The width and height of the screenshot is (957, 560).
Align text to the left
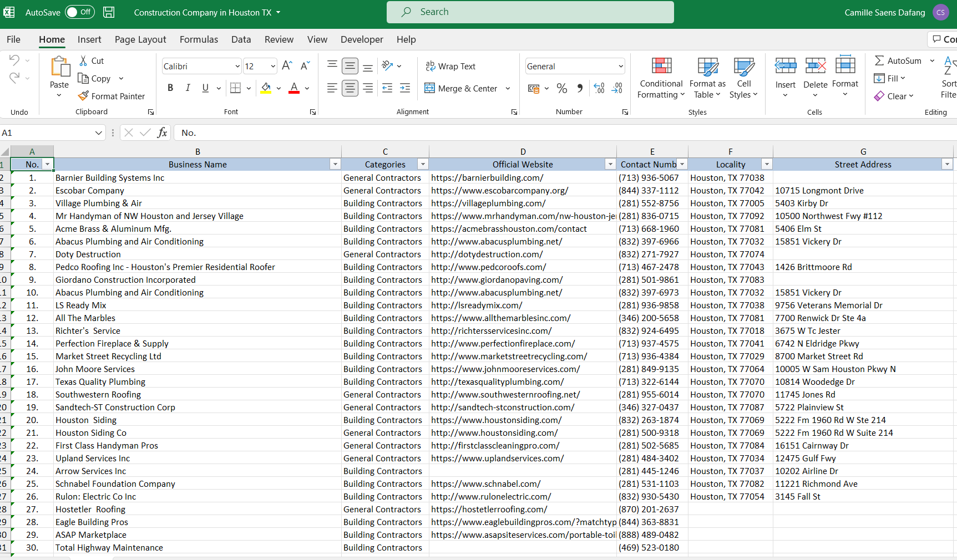(332, 88)
